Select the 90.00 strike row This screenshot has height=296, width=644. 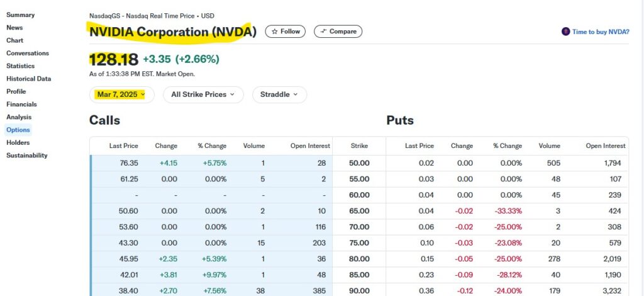pyautogui.click(x=359, y=290)
